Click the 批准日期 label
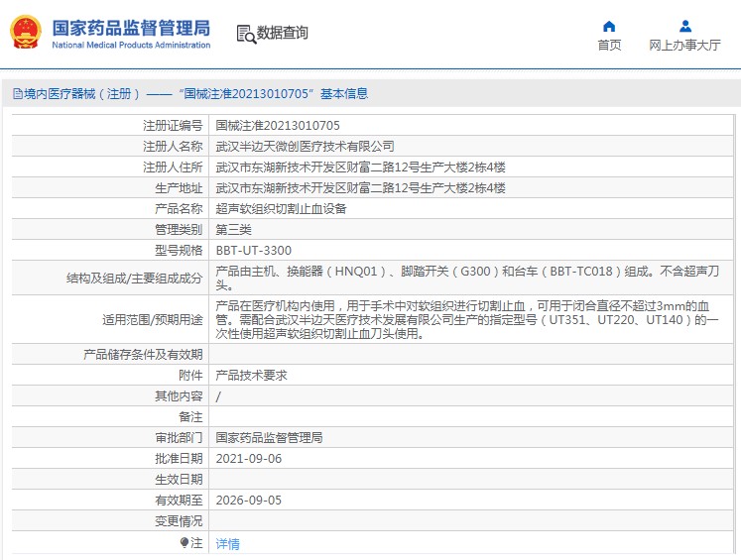This screenshot has width=741, height=560. click(x=179, y=459)
